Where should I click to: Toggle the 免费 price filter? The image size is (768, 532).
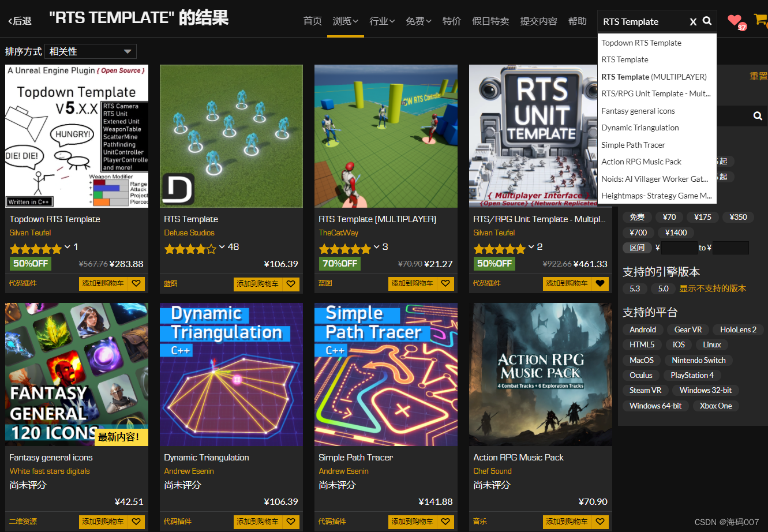click(x=637, y=217)
